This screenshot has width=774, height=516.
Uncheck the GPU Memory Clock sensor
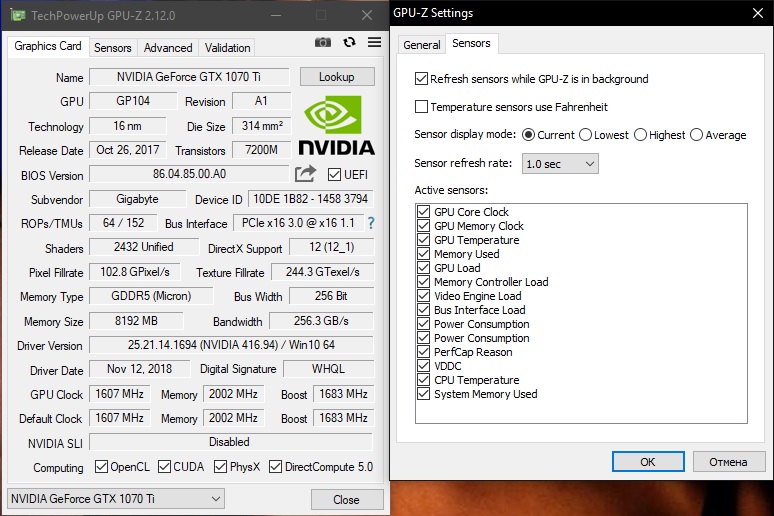pos(424,226)
